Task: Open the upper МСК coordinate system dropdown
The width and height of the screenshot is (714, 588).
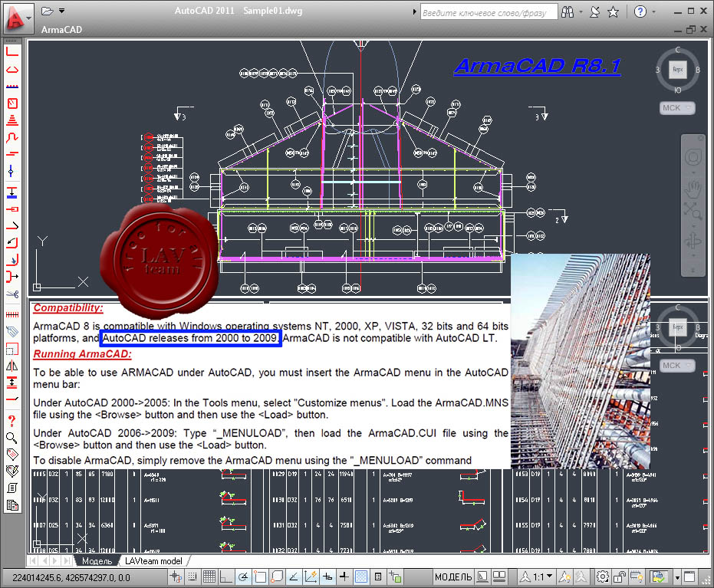Action: (x=677, y=108)
